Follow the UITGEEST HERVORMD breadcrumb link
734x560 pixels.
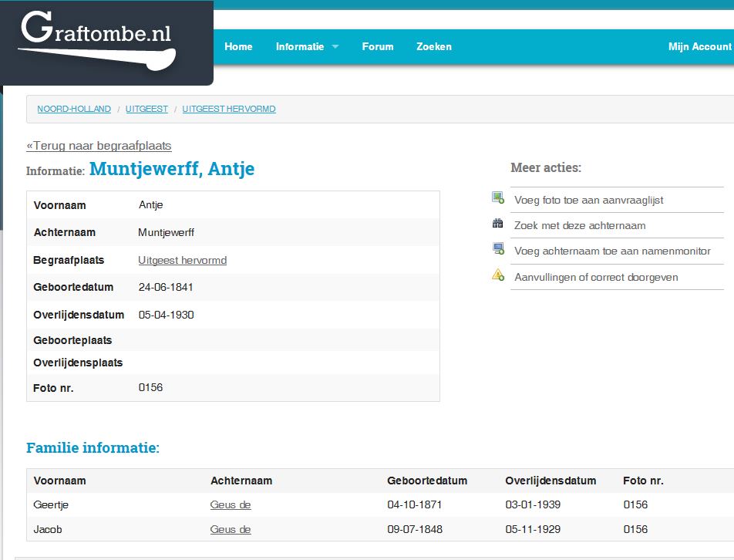[229, 109]
